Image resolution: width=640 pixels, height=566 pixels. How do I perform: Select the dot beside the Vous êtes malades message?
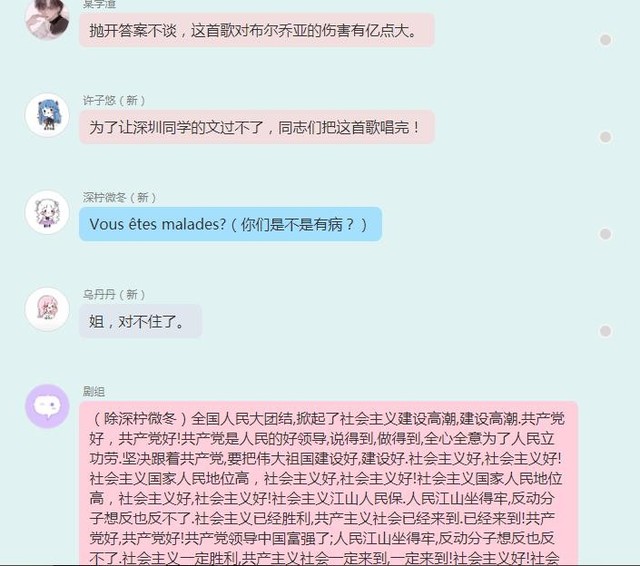click(x=605, y=234)
